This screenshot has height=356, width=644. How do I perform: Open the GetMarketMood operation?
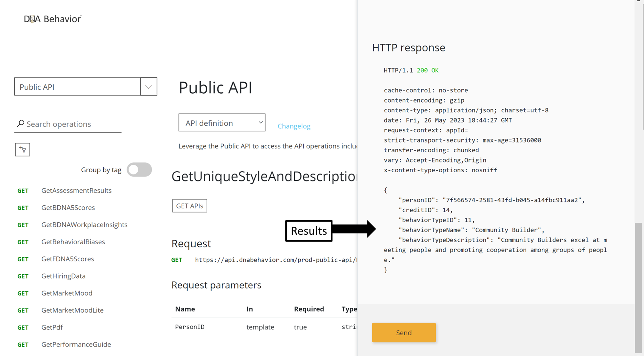tap(67, 293)
